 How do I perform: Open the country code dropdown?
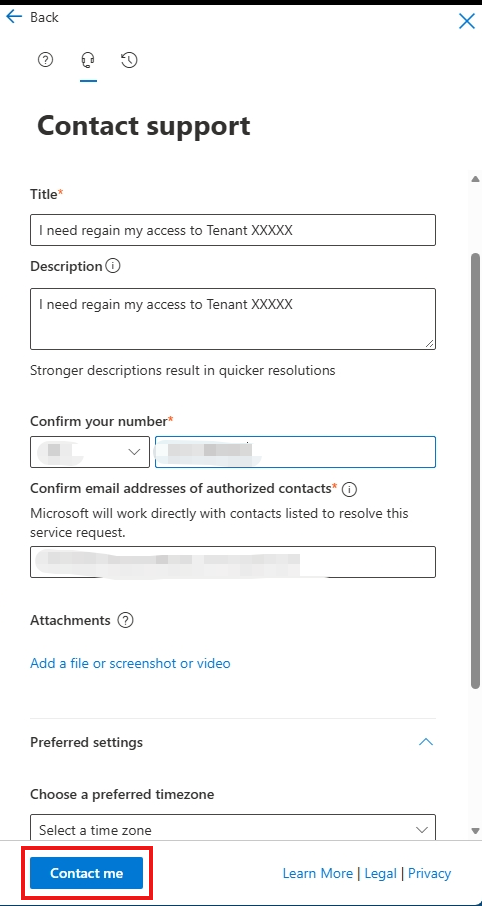pyautogui.click(x=90, y=452)
